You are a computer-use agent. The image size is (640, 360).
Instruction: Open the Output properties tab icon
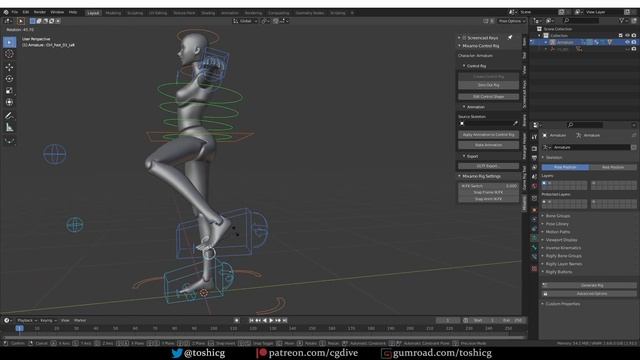pyautogui.click(x=534, y=158)
